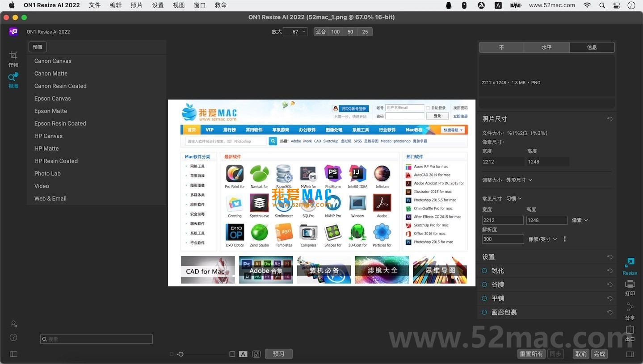The height and width of the screenshot is (364, 643).
Task: Click the 重置所有 button
Action: pyautogui.click(x=531, y=354)
